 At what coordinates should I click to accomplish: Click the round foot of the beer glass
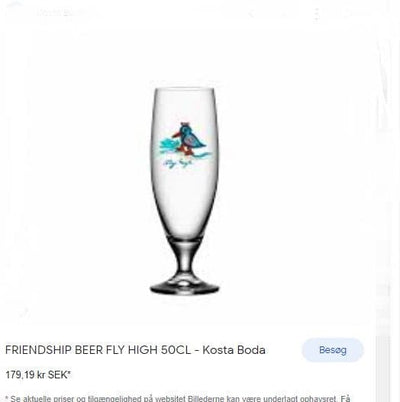tap(185, 287)
